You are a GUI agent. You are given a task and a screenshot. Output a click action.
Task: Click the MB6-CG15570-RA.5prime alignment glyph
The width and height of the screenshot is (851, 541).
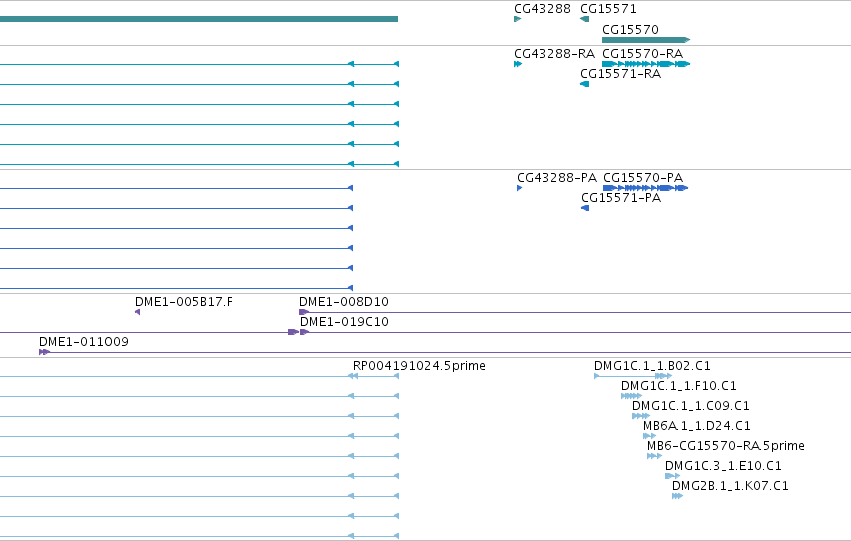[654, 456]
